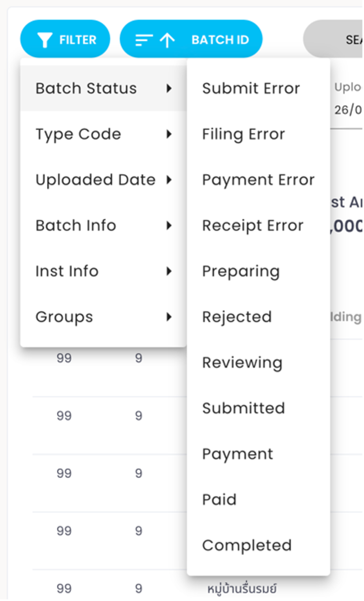Image resolution: width=364 pixels, height=601 pixels.
Task: Click the gray search field
Action: click(x=334, y=39)
